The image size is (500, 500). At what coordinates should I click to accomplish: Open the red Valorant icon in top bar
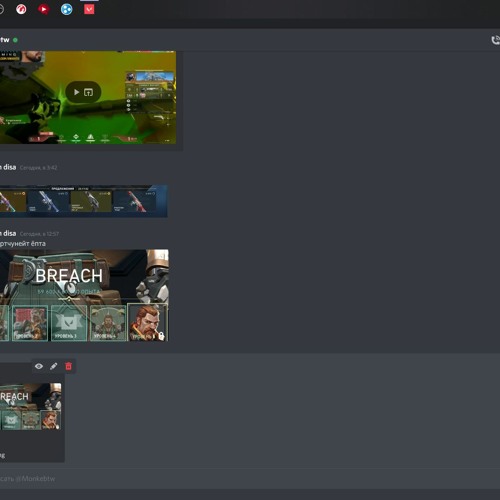click(89, 9)
